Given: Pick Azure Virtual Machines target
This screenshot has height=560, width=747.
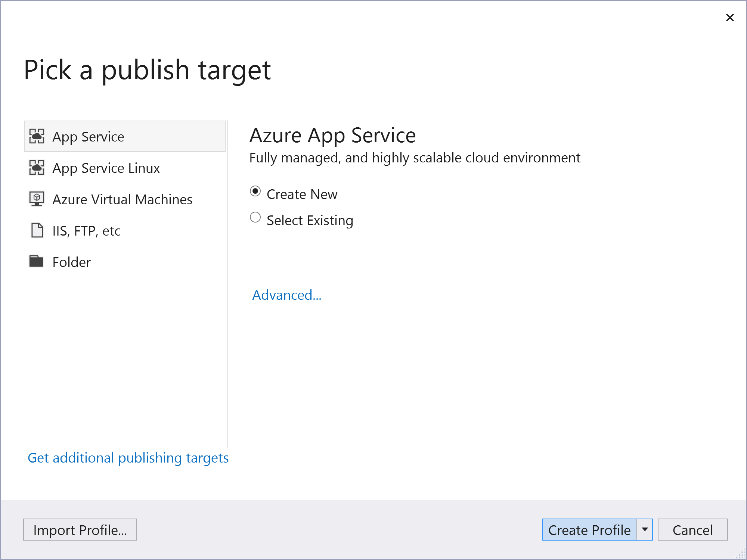Looking at the screenshot, I should click(125, 199).
